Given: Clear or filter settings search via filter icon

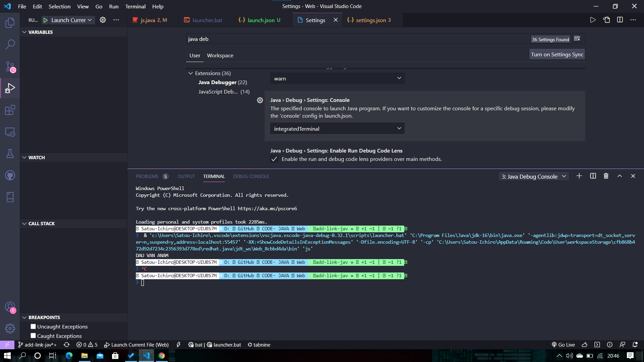Looking at the screenshot, I should [577, 39].
